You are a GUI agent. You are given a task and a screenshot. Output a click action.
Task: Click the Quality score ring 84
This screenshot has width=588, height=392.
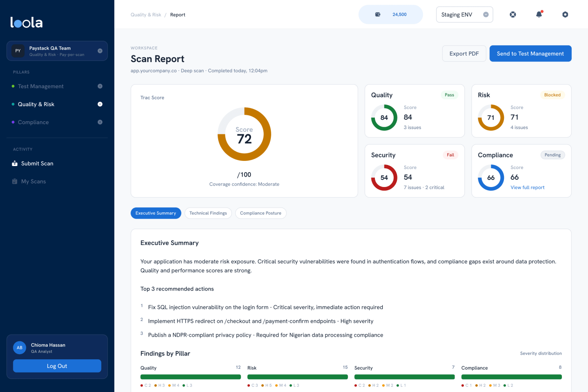tap(384, 118)
